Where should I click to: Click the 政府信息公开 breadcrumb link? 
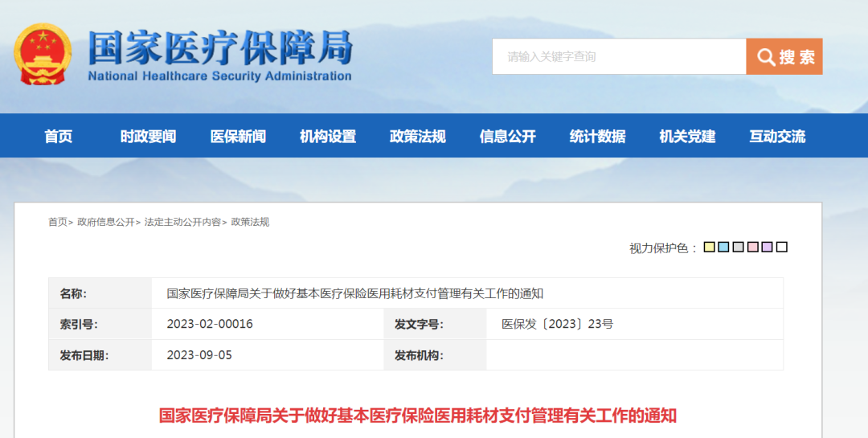click(x=106, y=222)
